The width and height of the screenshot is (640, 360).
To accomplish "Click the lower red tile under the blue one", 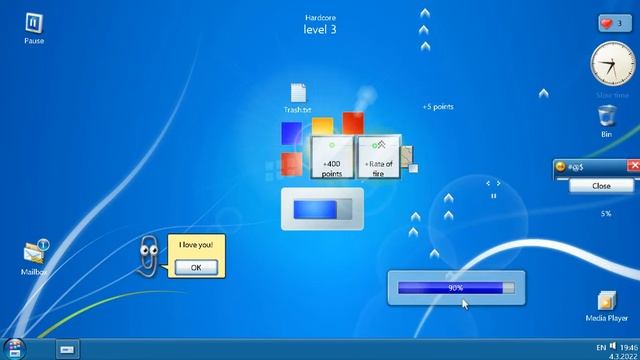I will point(292,164).
